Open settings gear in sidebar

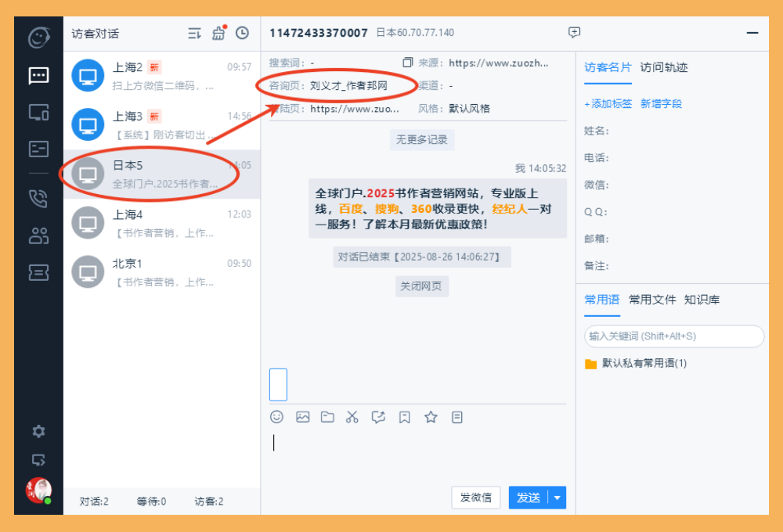point(38,431)
